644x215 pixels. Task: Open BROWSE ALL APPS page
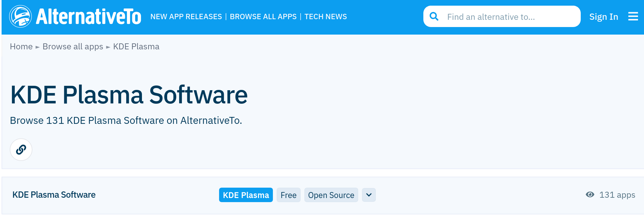263,17
